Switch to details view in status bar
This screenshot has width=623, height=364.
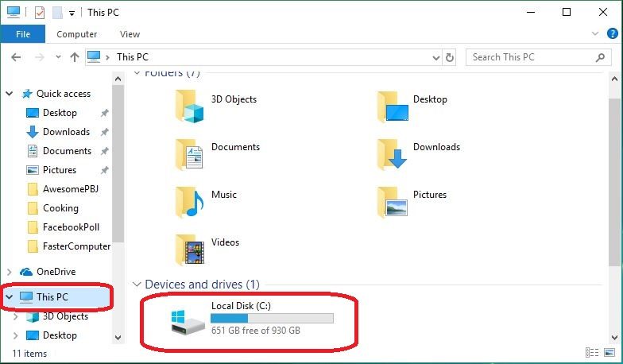pos(591,353)
